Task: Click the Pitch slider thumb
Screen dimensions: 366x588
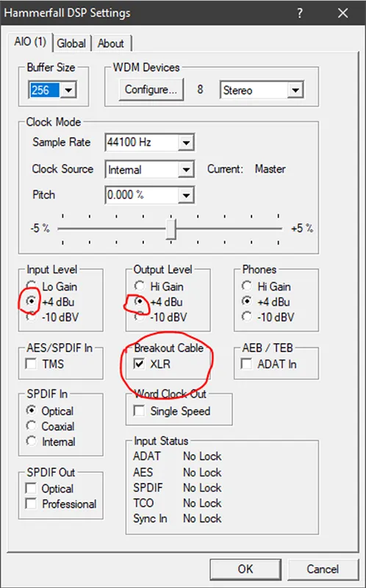Action: coord(171,229)
